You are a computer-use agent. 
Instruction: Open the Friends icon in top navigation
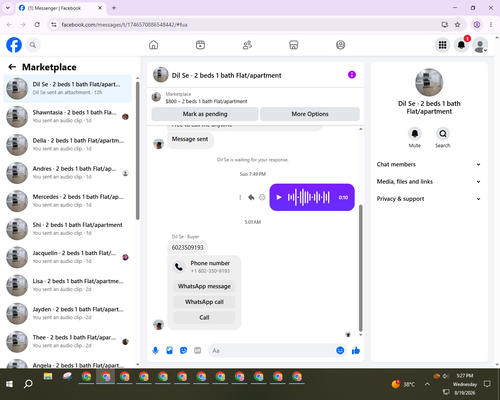[x=247, y=45]
